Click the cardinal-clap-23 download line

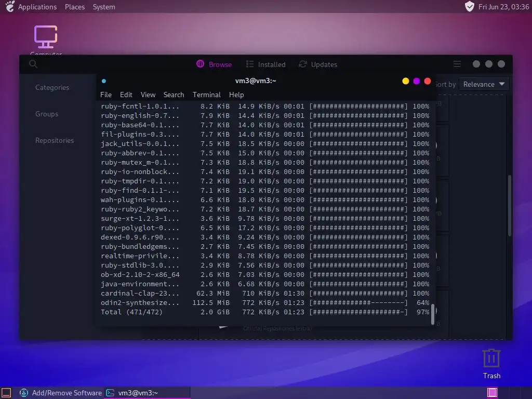point(265,293)
